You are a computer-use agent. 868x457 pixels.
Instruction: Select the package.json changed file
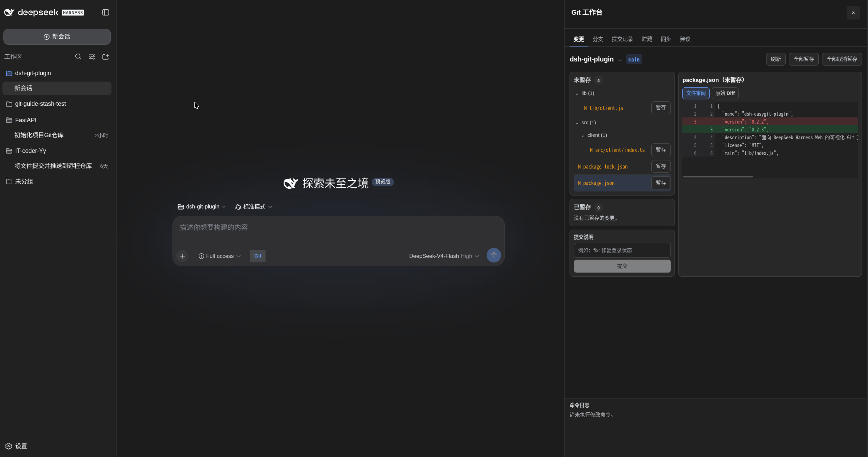click(596, 183)
